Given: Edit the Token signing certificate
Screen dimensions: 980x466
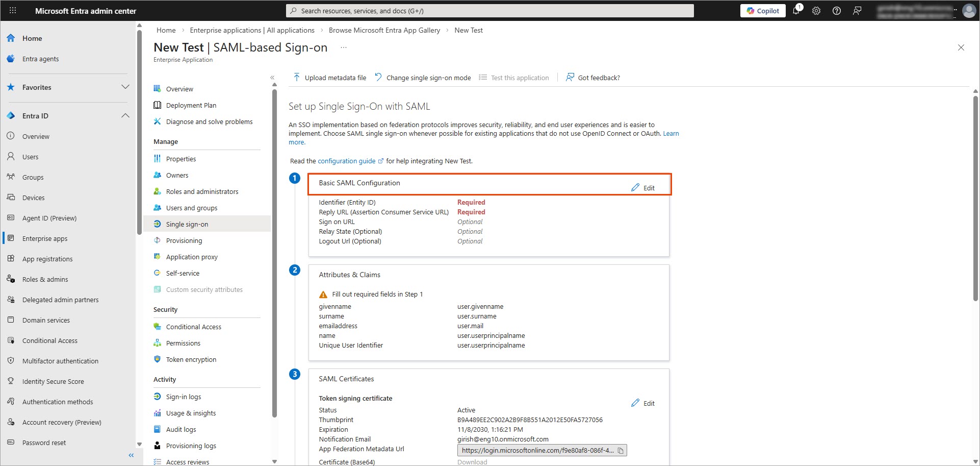Looking at the screenshot, I should (643, 403).
